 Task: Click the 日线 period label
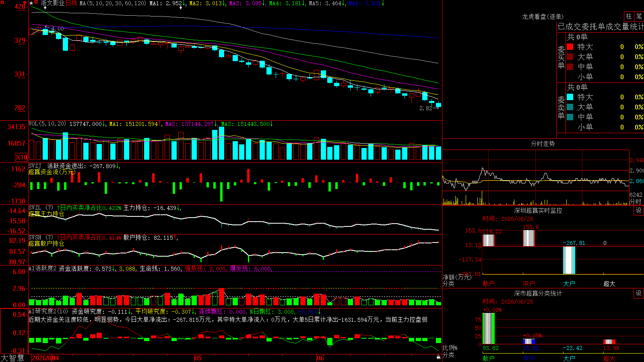71,3
